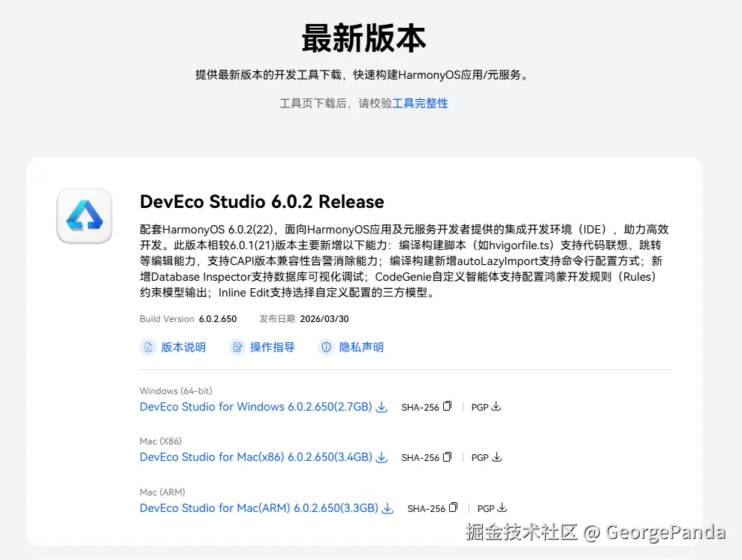This screenshot has height=560, width=742.
Task: Click the 最新版本 page heading
Action: [x=364, y=38]
